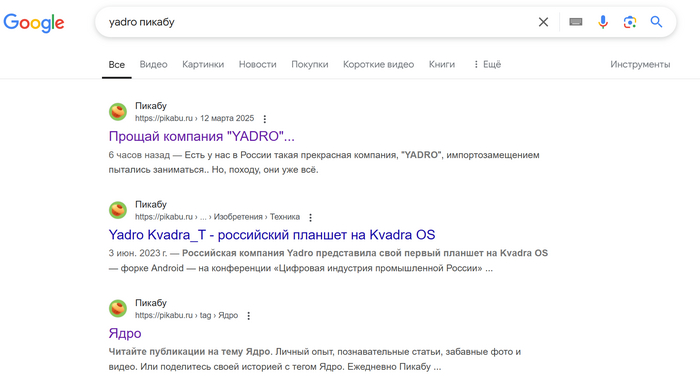Expand the 'Ещё' more menu

pyautogui.click(x=487, y=64)
